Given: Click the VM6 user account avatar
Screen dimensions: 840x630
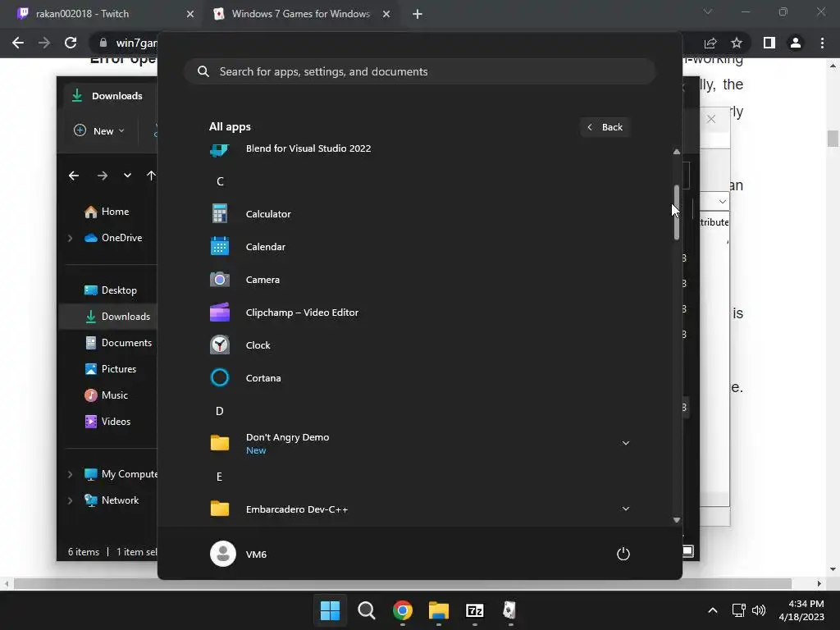Looking at the screenshot, I should point(223,554).
